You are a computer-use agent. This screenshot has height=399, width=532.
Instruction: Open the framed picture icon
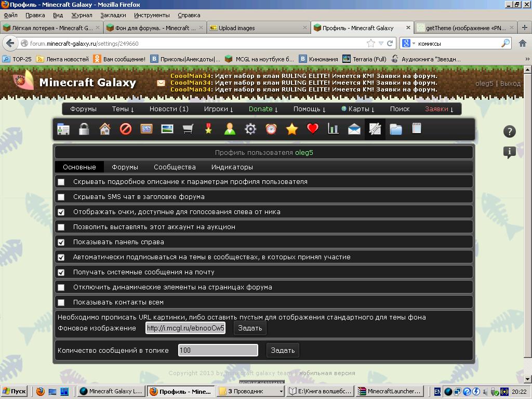146,129
